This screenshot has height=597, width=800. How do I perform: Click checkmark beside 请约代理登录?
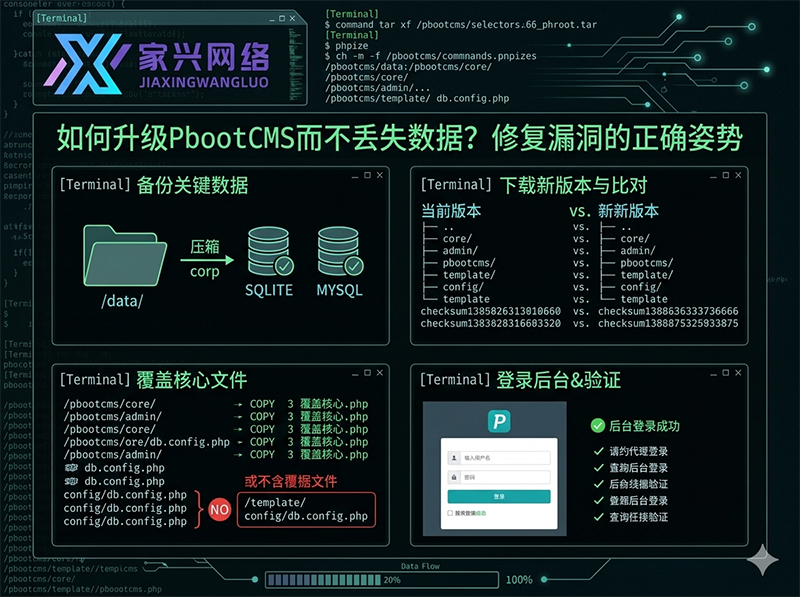599,451
